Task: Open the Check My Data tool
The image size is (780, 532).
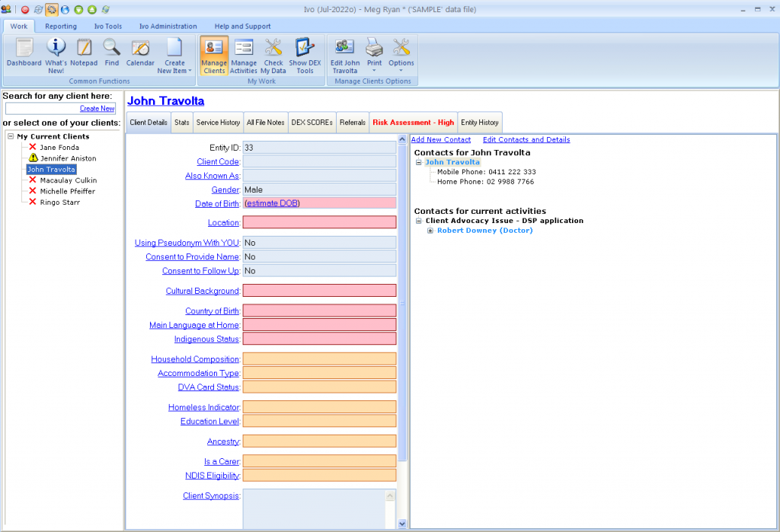Action: click(273, 53)
